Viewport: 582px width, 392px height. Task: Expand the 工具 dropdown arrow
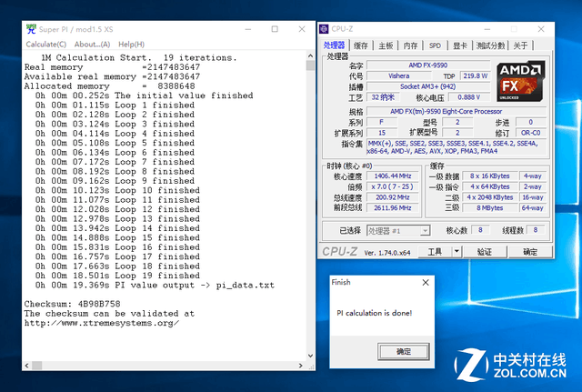460,252
